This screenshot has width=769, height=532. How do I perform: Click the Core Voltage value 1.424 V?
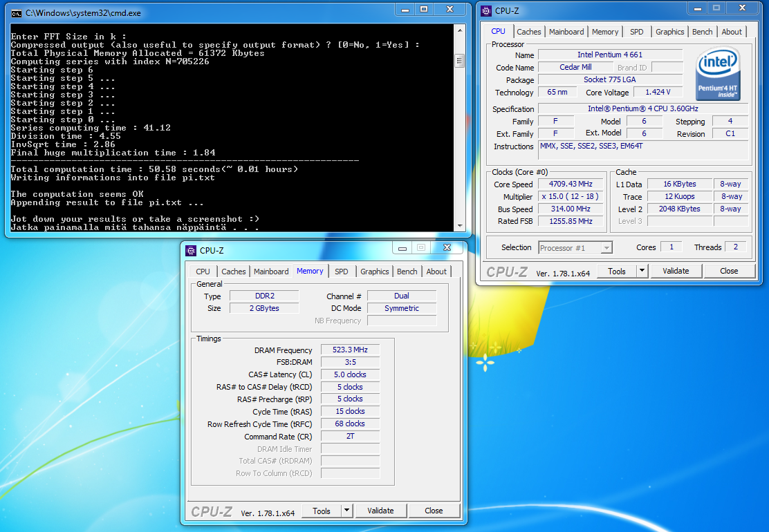(658, 92)
